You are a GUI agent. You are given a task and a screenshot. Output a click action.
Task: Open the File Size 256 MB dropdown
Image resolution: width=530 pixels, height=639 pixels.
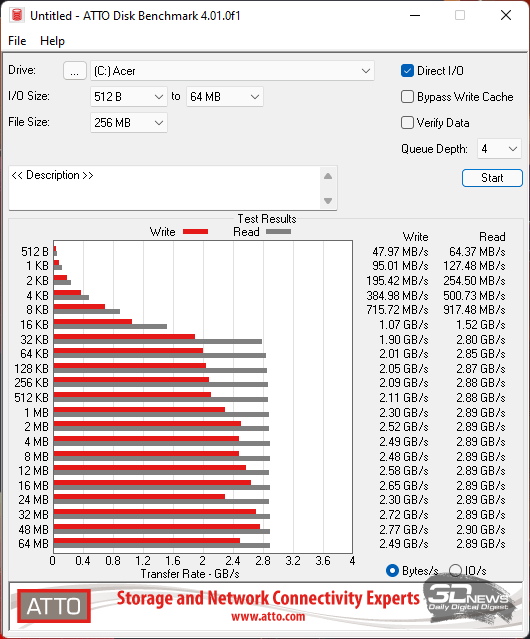point(129,123)
